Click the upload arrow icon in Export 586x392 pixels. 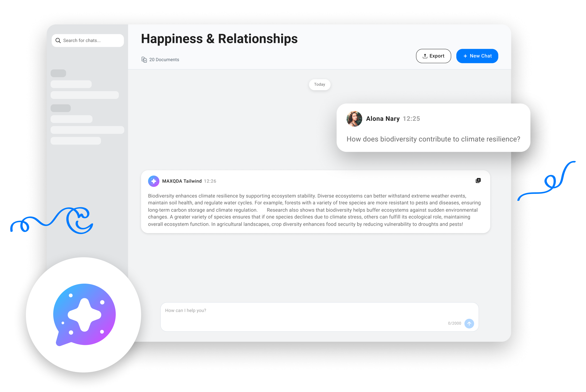pos(425,56)
